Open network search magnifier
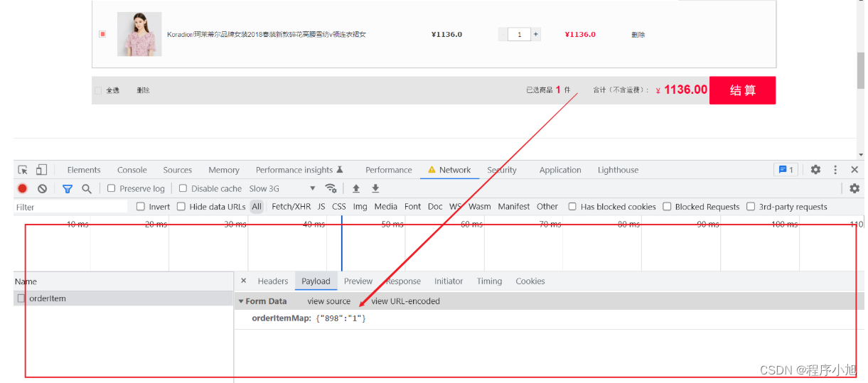Screen dimensions: 868x383 [x=87, y=188]
